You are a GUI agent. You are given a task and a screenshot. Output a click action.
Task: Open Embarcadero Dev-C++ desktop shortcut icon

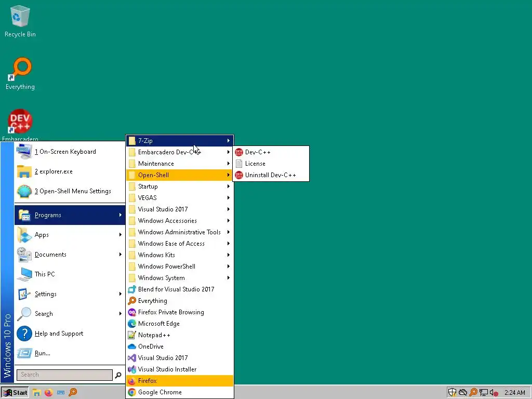point(20,125)
